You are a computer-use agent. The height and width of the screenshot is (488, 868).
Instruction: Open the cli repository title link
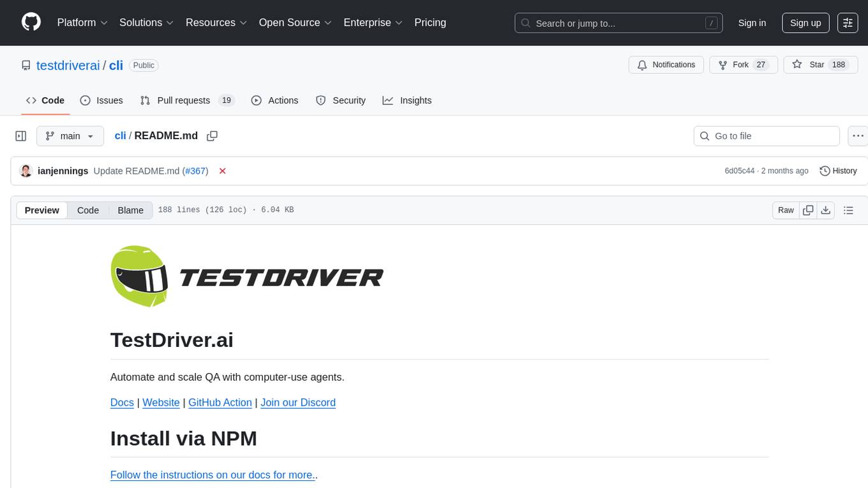pos(116,65)
